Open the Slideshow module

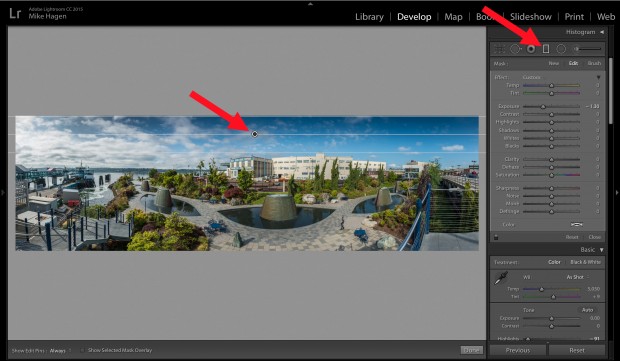[x=531, y=17]
